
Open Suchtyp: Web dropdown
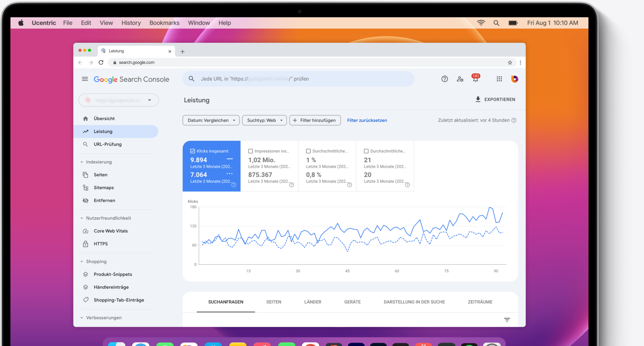265,120
